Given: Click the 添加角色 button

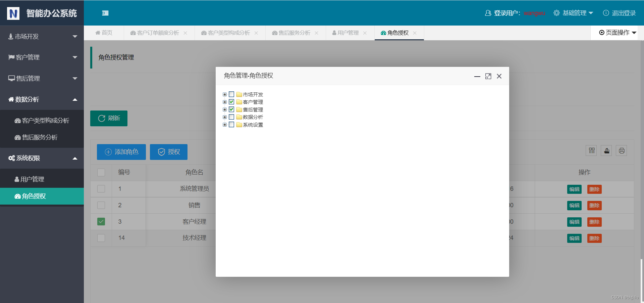Looking at the screenshot, I should click(x=121, y=152).
